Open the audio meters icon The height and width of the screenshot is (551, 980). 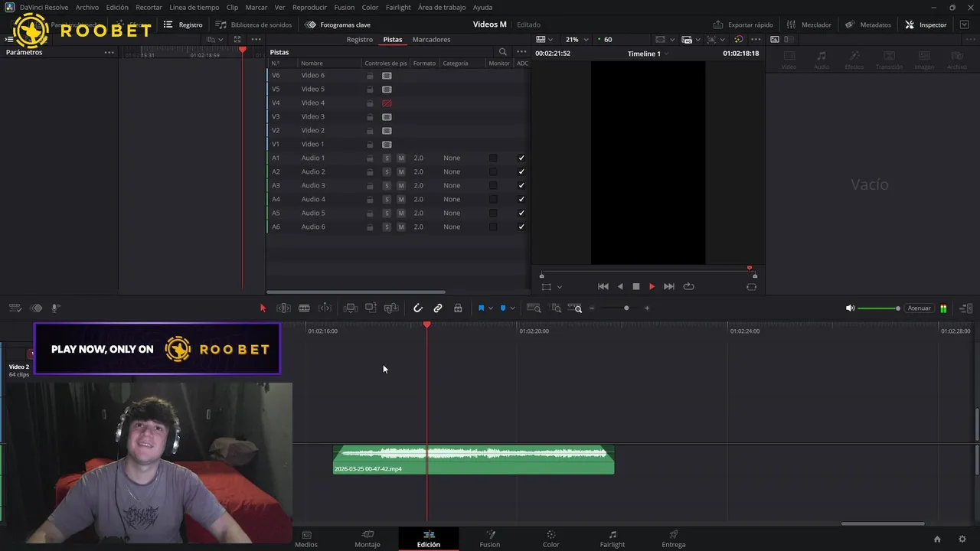[943, 308]
